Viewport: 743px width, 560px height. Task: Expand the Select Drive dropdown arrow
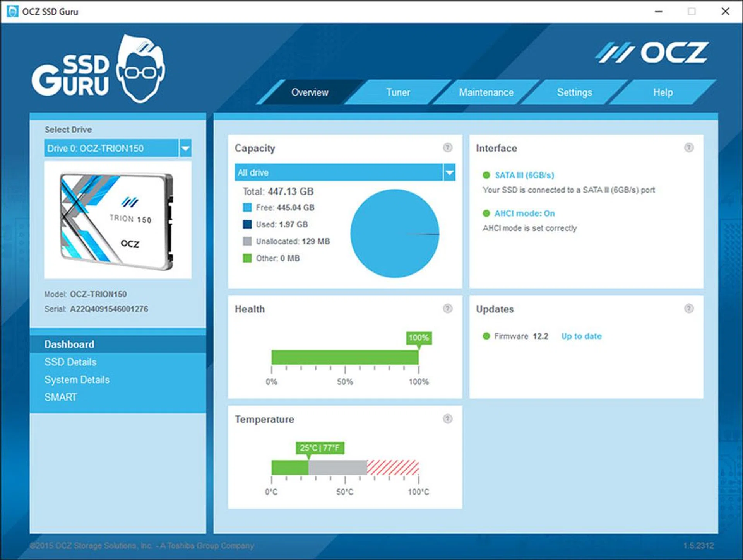tap(186, 148)
